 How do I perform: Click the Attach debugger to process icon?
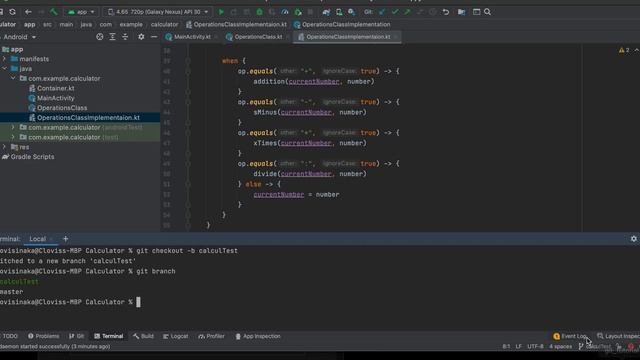point(298,12)
